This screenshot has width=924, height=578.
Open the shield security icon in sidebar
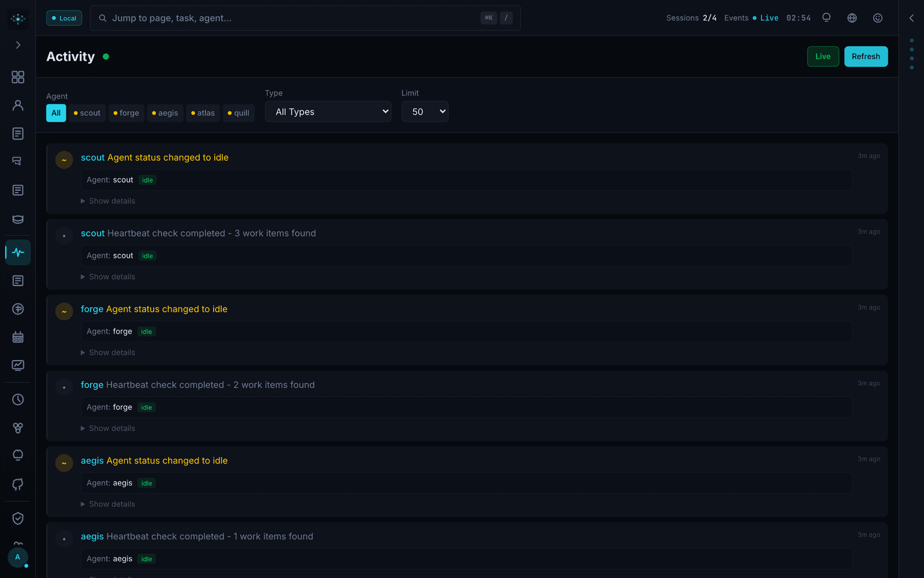click(x=18, y=518)
